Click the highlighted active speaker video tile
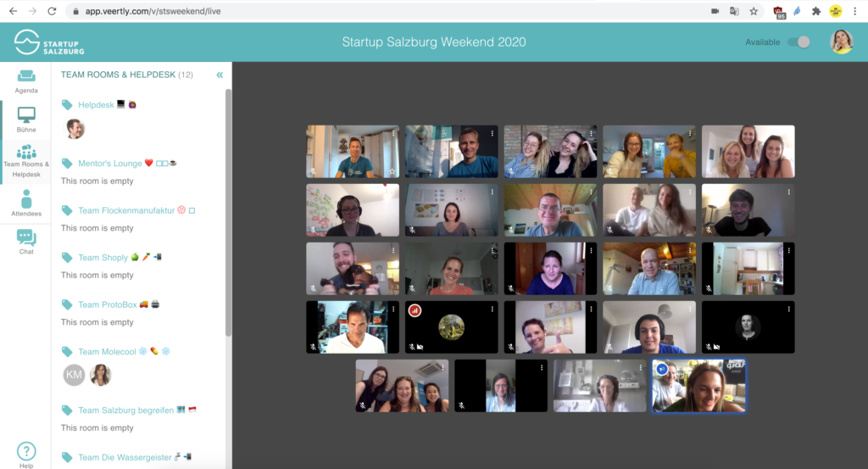 point(698,386)
